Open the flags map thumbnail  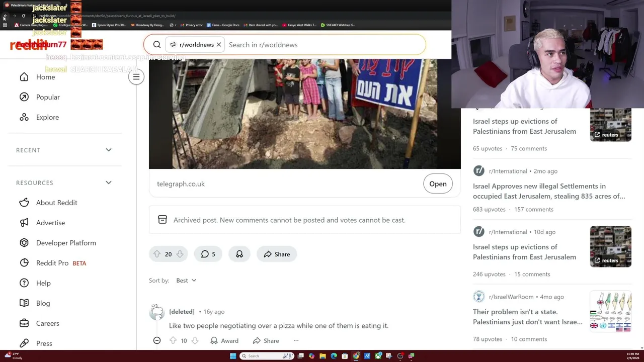[610, 312]
